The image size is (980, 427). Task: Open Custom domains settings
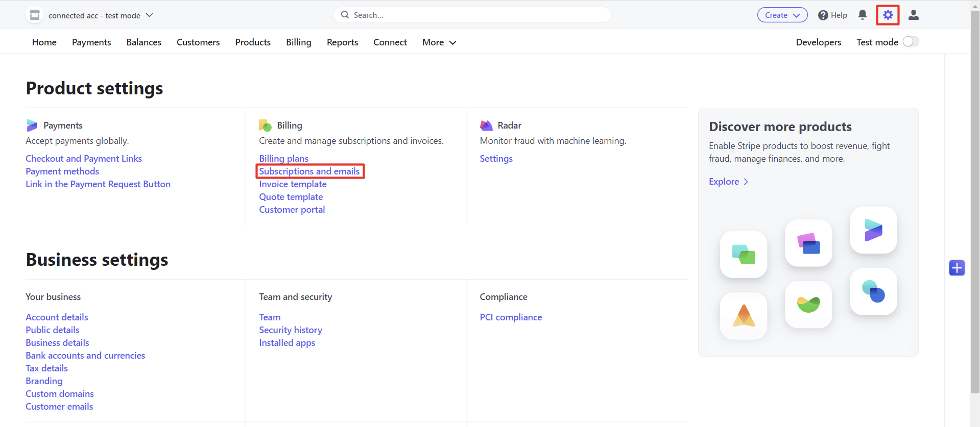point(60,394)
